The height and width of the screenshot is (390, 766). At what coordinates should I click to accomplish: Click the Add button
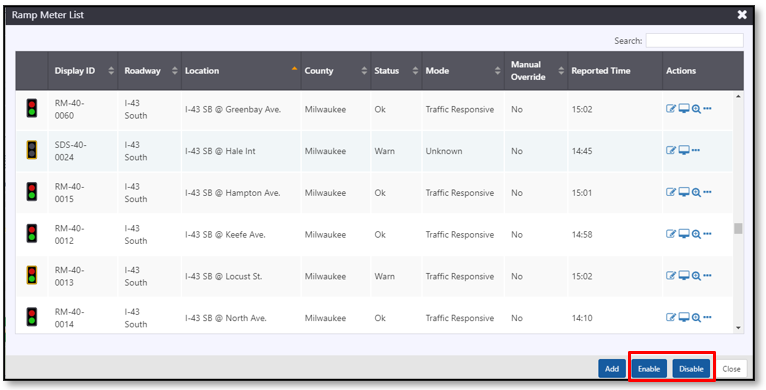[612, 369]
